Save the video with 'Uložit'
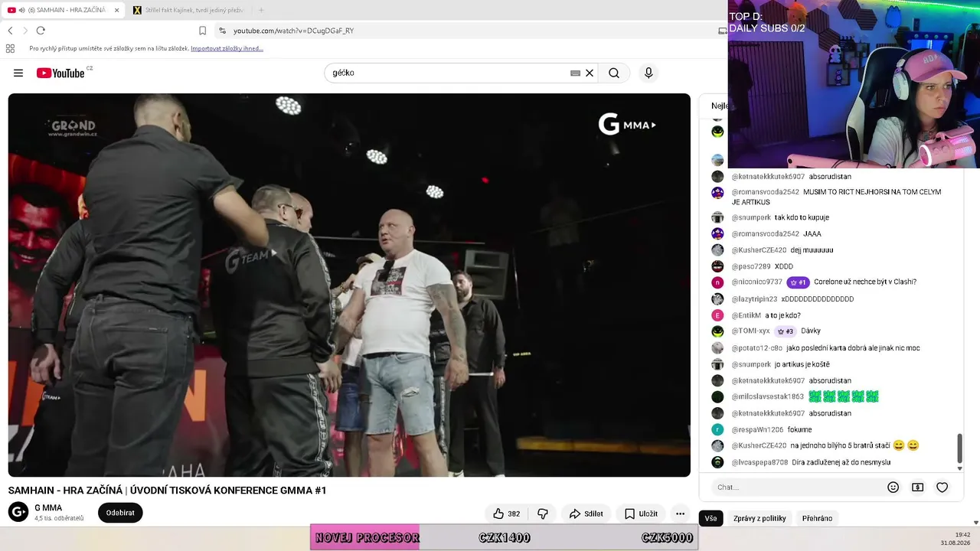The image size is (980, 551). (641, 514)
